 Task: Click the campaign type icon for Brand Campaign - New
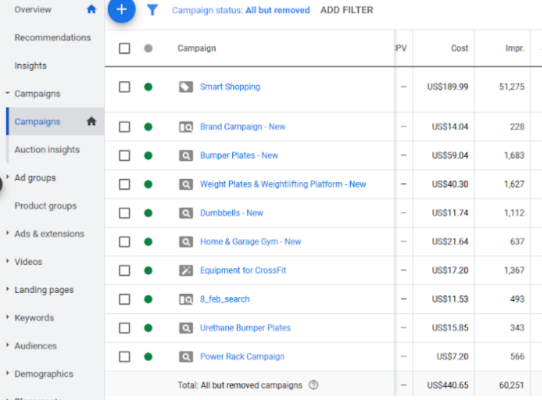[x=186, y=127]
